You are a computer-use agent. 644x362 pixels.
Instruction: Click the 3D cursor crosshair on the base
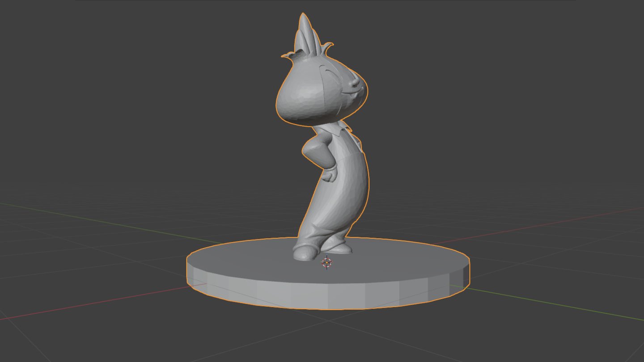tap(327, 262)
